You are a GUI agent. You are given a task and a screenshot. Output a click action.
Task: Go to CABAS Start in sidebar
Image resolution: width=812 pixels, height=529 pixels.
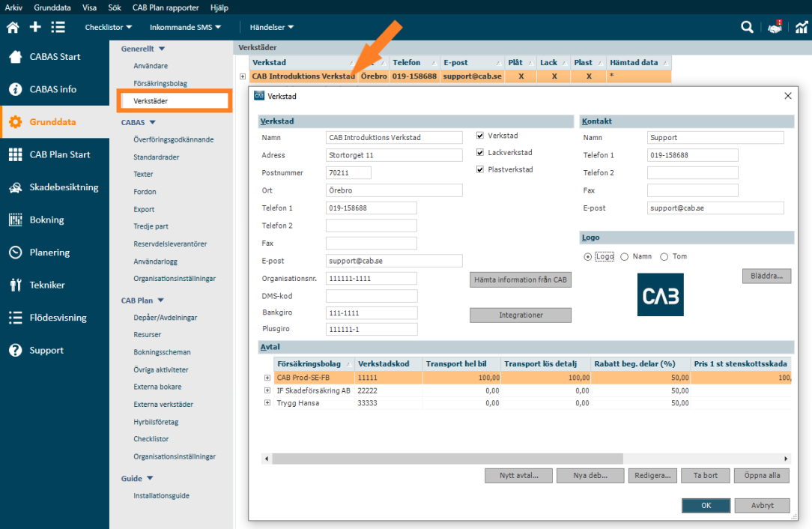tap(55, 56)
